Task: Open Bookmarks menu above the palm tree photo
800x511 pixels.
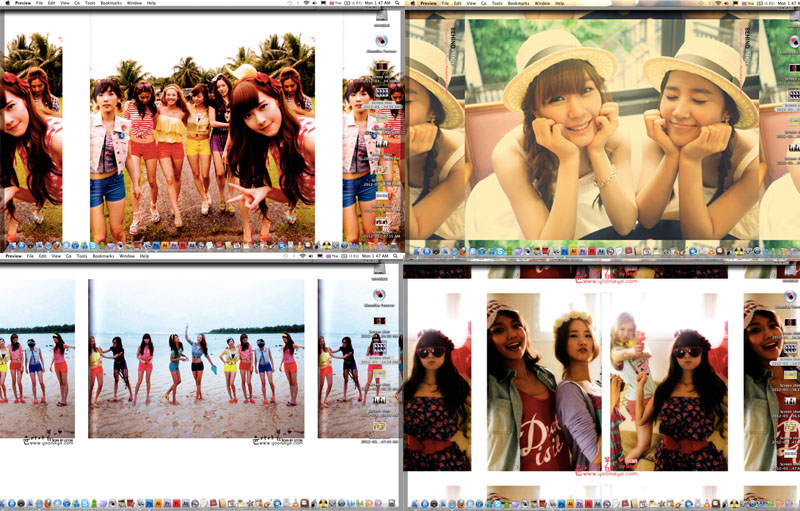Action: click(x=111, y=3)
